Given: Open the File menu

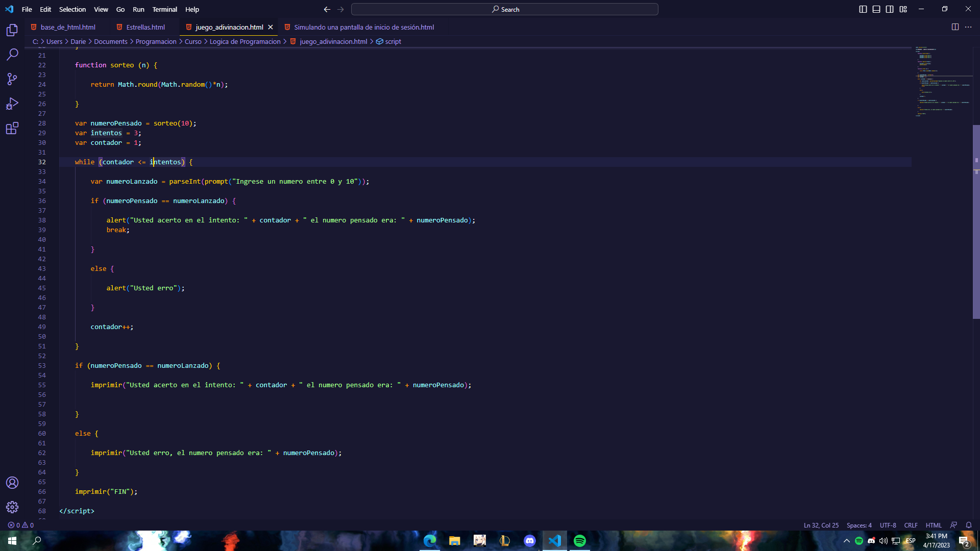Looking at the screenshot, I should pyautogui.click(x=27, y=9).
